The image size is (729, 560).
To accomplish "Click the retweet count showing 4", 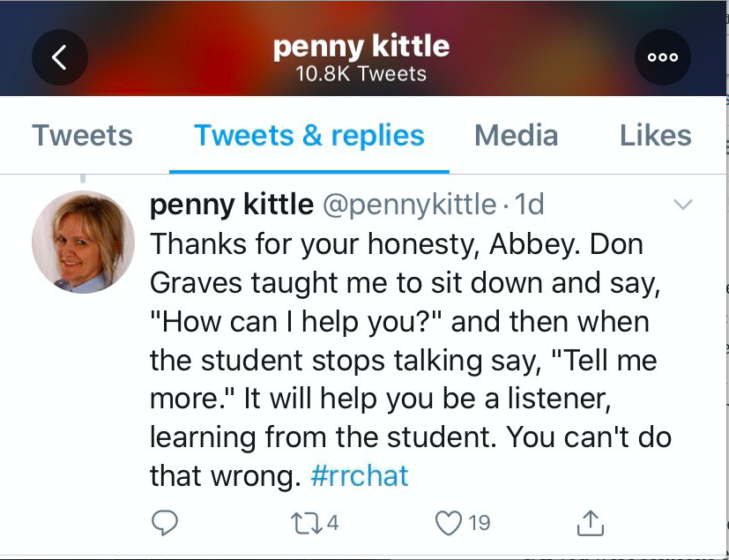I will tap(332, 523).
